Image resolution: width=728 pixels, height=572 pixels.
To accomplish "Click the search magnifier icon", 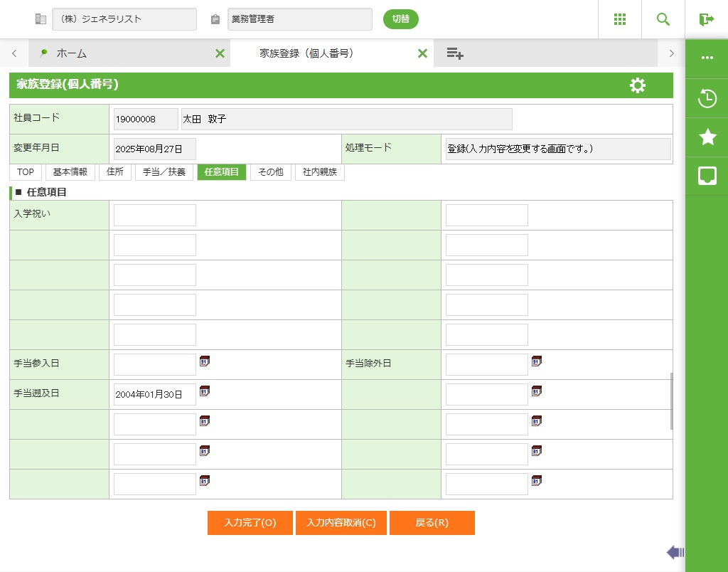I will tap(663, 19).
